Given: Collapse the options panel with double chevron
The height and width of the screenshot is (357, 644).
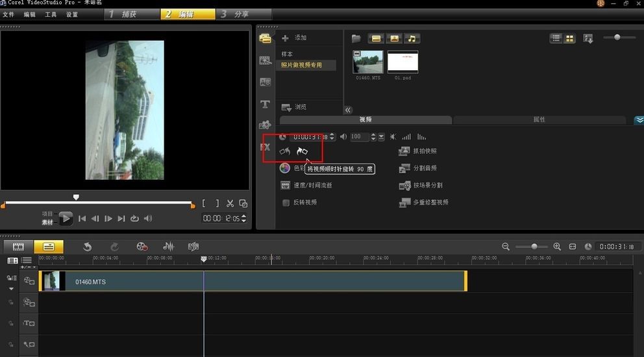Looking at the screenshot, I should pos(639,120).
